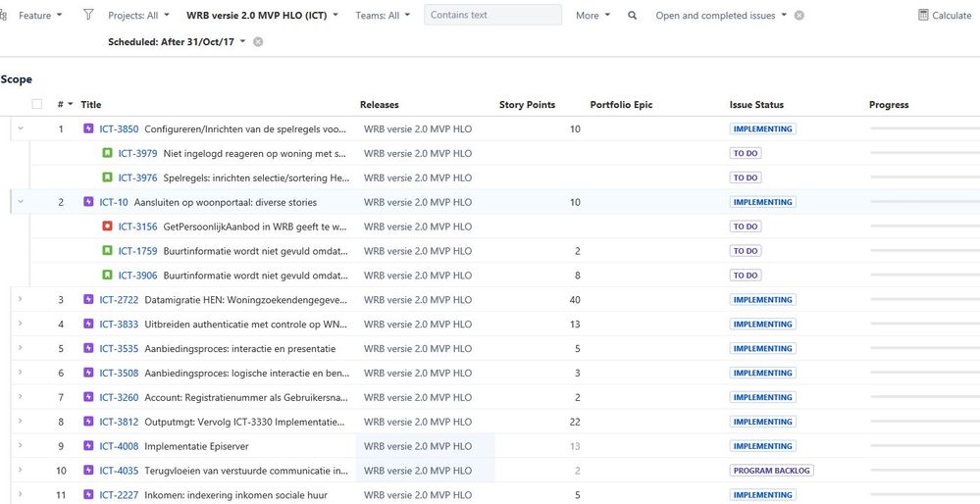Expand row 6 ICT-3508
This screenshot has height=504, width=980.
[20, 372]
